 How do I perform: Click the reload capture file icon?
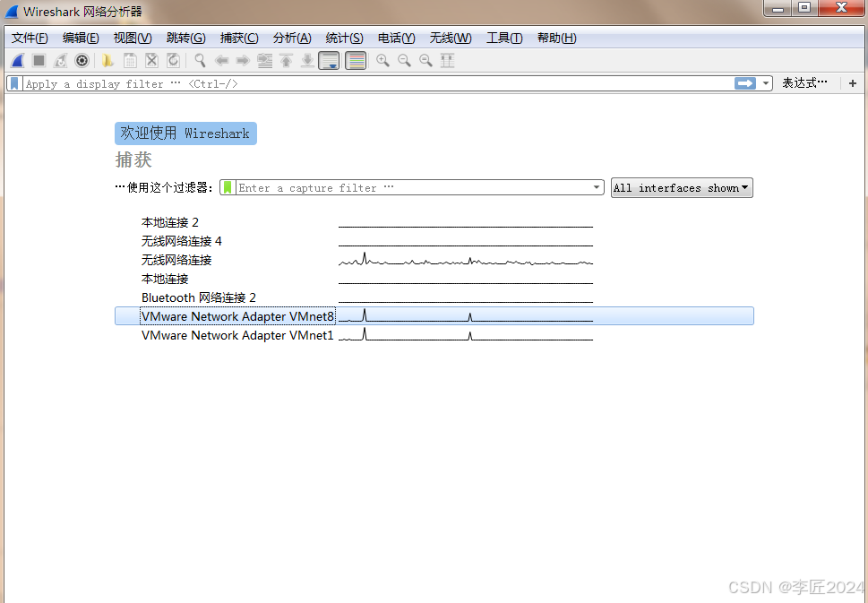[173, 60]
